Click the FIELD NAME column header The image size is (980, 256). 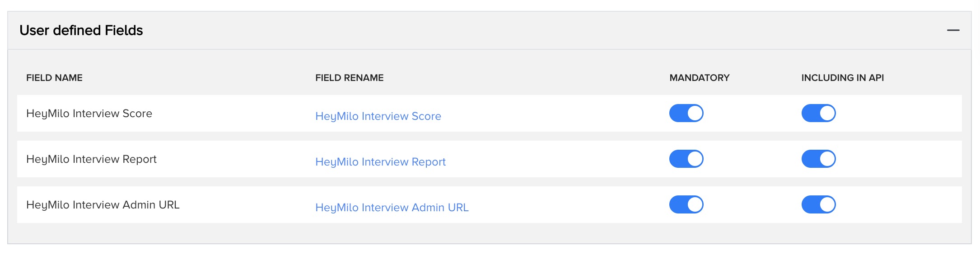coord(54,78)
